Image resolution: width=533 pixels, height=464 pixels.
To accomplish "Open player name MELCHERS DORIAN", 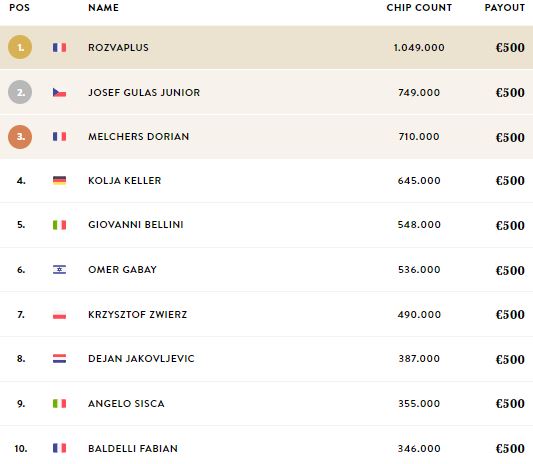I will pyautogui.click(x=138, y=137).
